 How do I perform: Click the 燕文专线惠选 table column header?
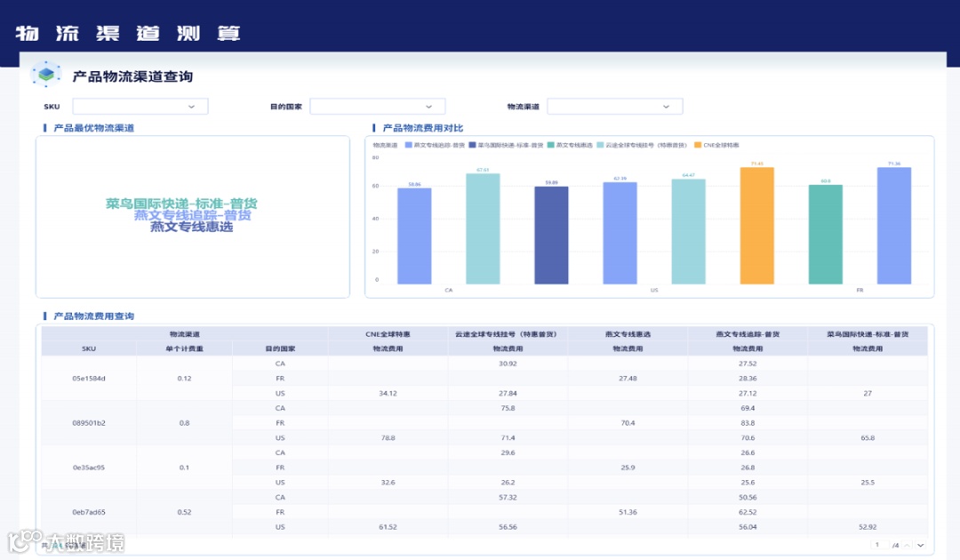pos(628,334)
